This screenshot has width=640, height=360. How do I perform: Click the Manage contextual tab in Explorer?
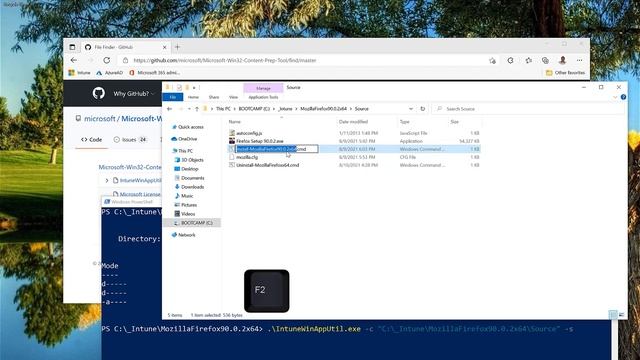point(263,88)
